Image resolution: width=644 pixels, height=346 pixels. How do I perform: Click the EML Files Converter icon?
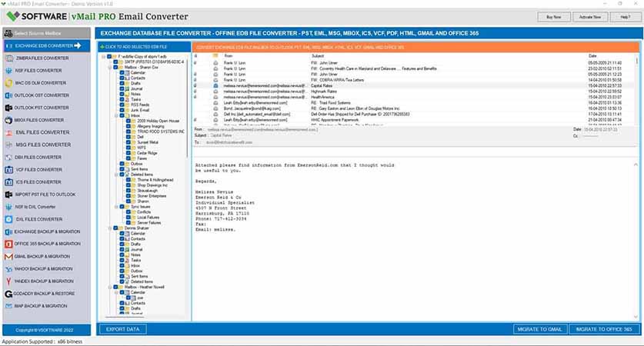[9, 132]
